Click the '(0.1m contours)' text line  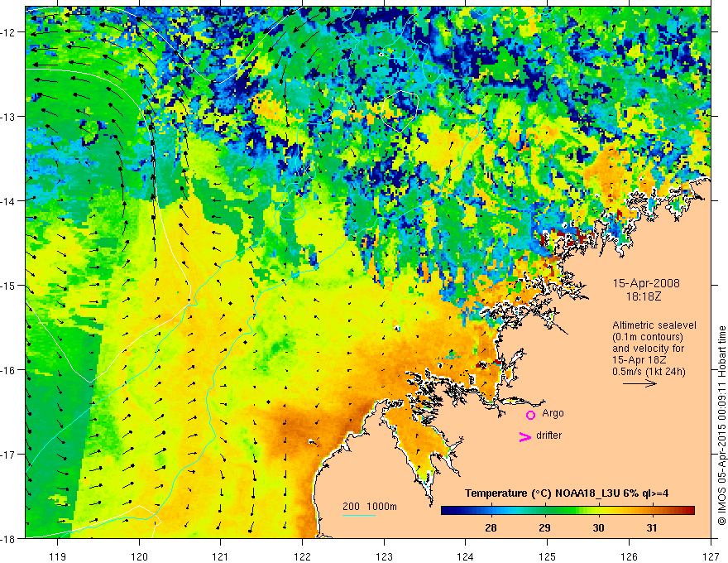click(648, 337)
